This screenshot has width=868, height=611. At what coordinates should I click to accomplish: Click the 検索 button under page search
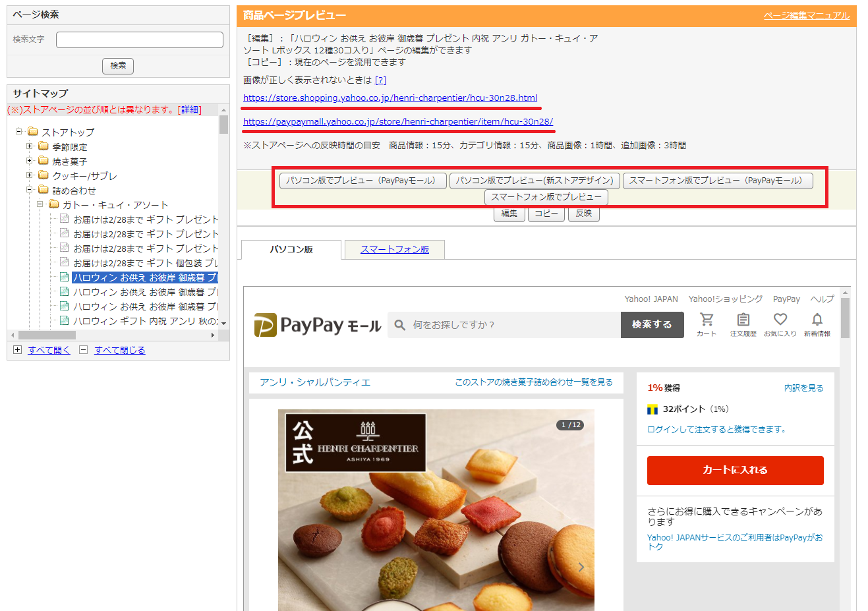point(118,65)
